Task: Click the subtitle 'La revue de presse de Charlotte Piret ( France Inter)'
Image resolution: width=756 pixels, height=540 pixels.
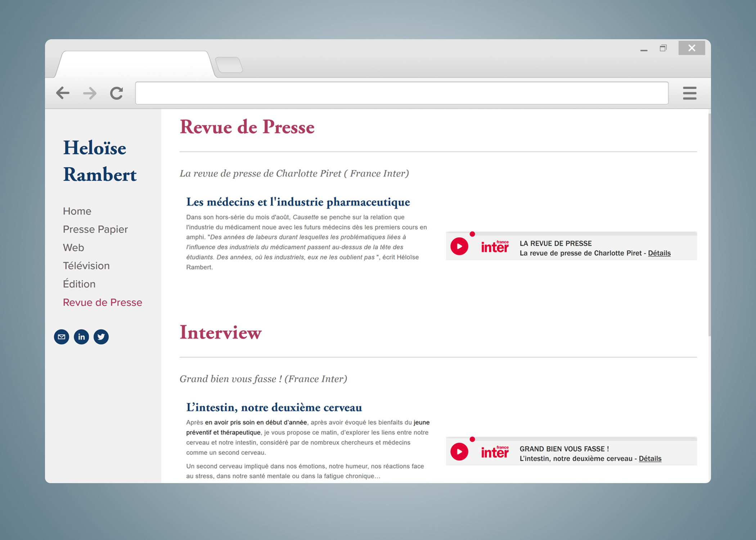Action: [x=294, y=174]
